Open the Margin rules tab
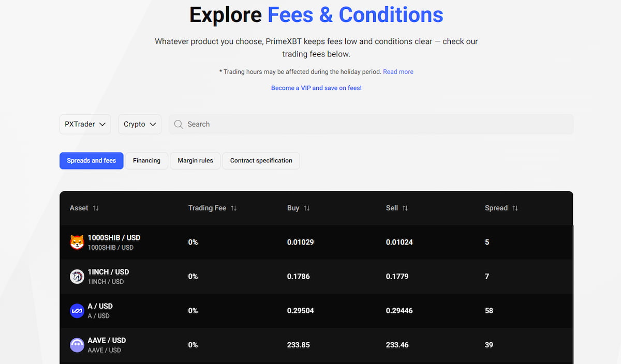The height and width of the screenshot is (364, 621). (195, 160)
